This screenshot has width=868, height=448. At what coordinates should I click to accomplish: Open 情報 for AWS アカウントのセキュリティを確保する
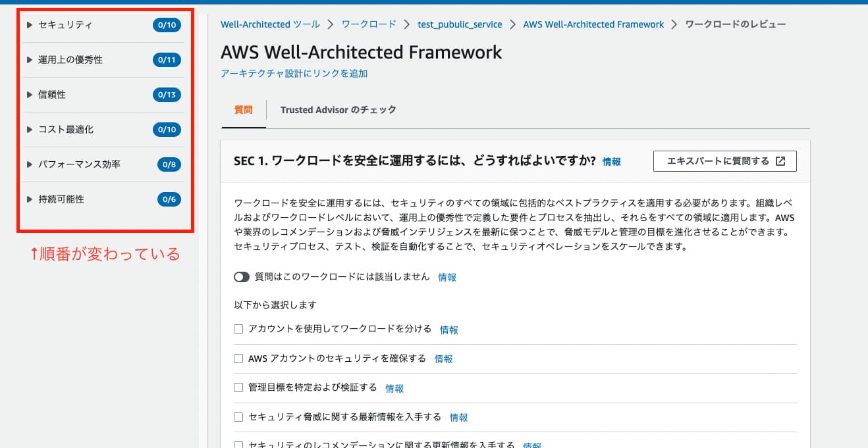pyautogui.click(x=444, y=359)
